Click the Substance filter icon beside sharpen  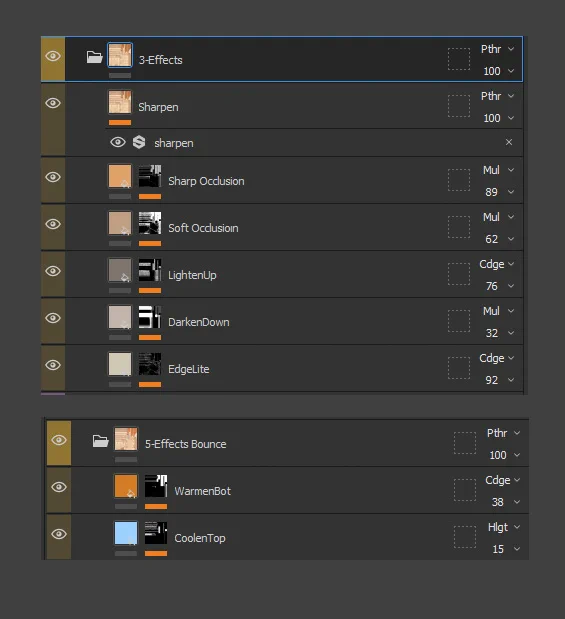click(x=139, y=142)
